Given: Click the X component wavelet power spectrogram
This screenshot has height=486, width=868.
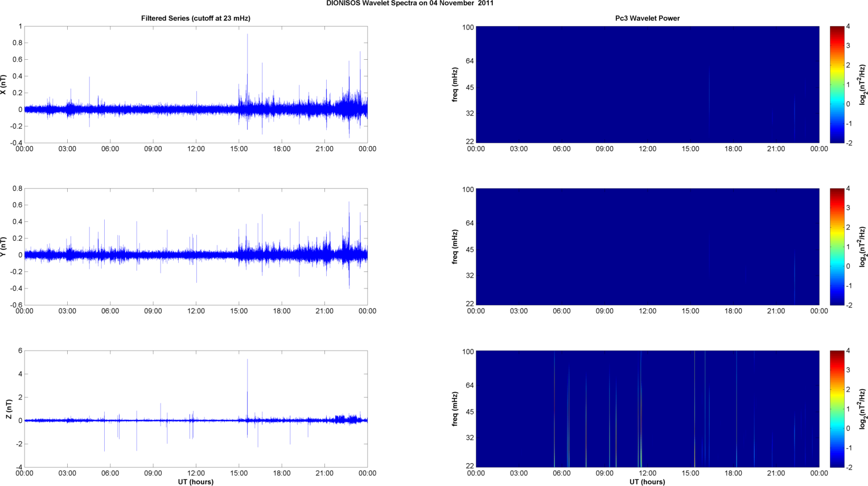Looking at the screenshot, I should coord(647,85).
